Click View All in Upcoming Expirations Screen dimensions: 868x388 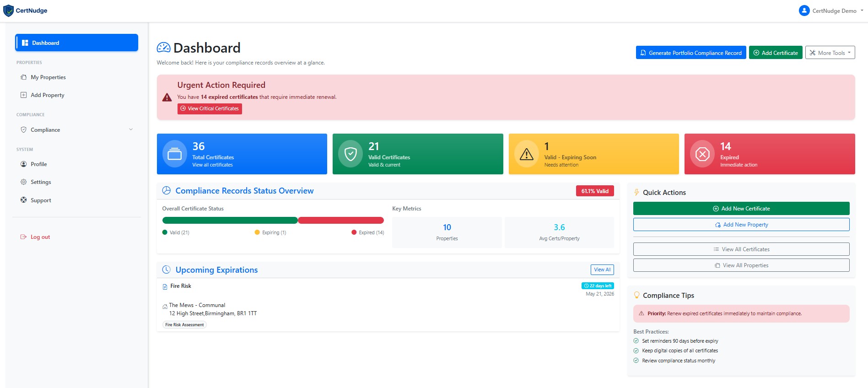pyautogui.click(x=602, y=269)
